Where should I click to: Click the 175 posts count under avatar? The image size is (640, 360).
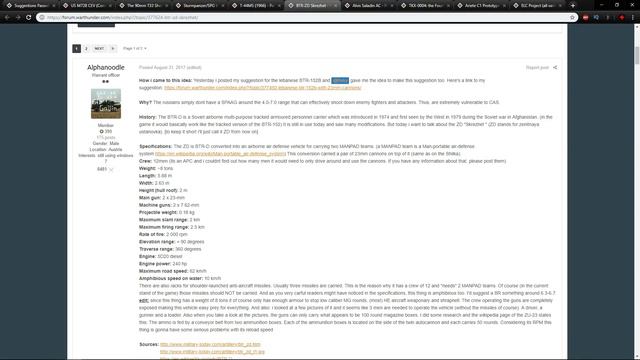pyautogui.click(x=106, y=138)
